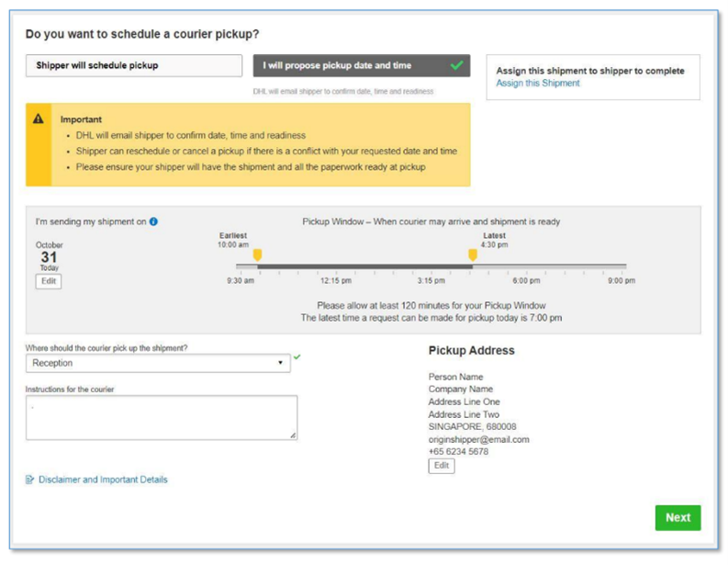Click the Instructions for the courier text box
The width and height of the screenshot is (728, 565).
click(162, 417)
